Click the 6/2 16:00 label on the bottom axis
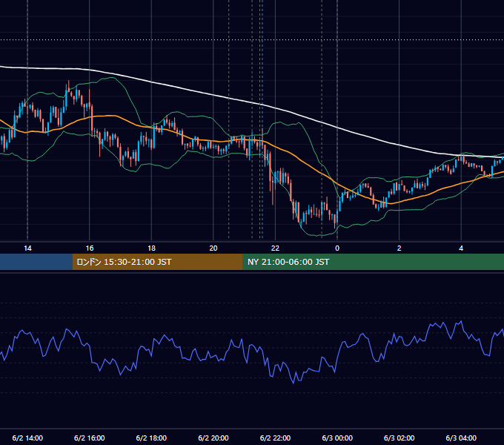 (90, 438)
